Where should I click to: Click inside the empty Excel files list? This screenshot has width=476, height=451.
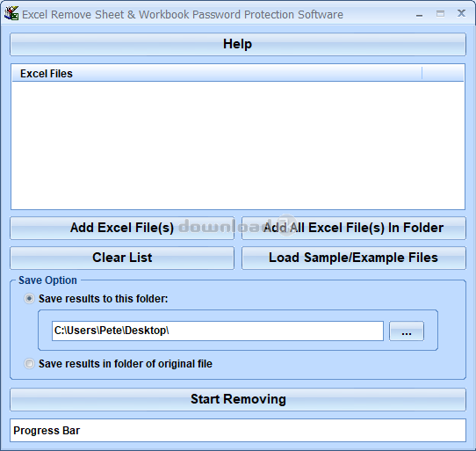pyautogui.click(x=238, y=145)
